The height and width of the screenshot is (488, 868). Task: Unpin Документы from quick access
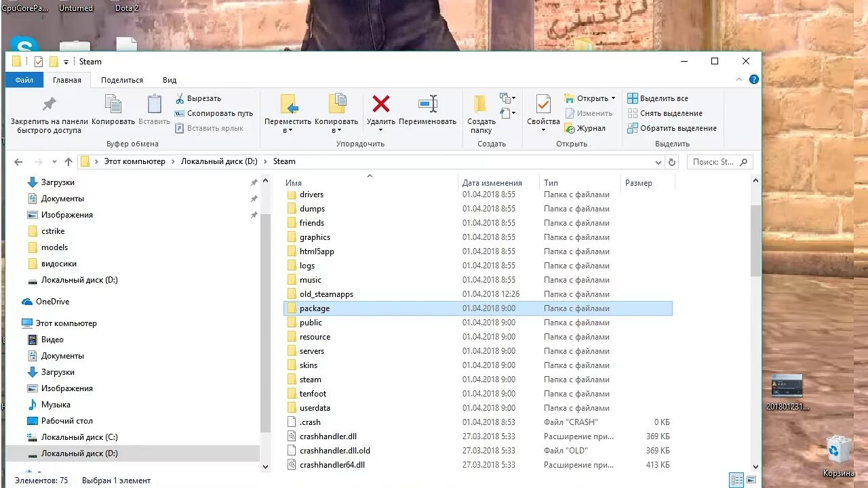tap(254, 199)
